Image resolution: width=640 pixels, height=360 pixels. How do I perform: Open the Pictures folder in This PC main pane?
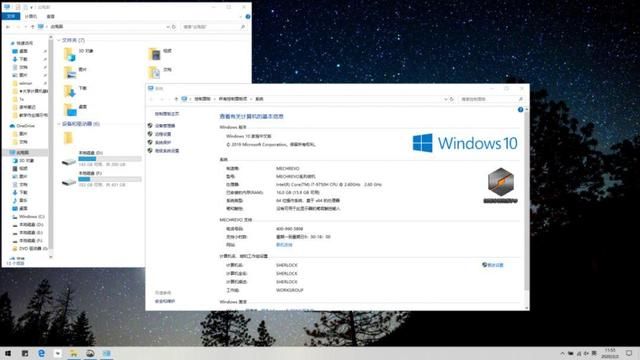[76, 72]
